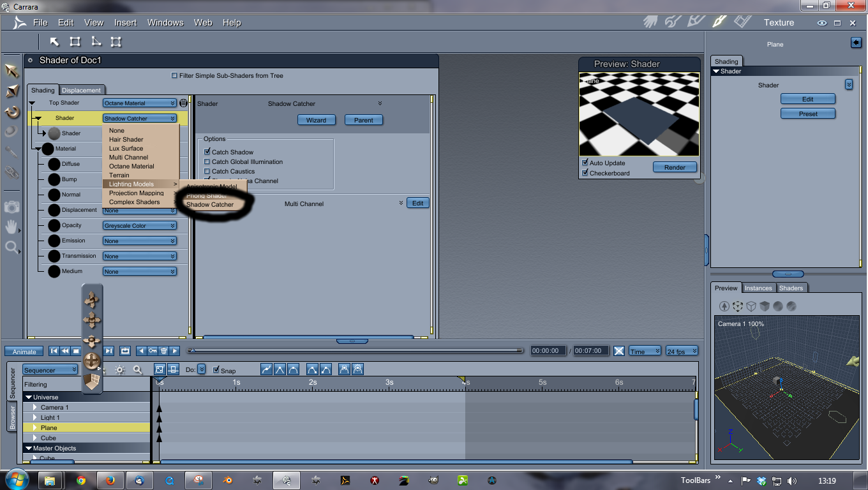Click the volume icon in system tray
The width and height of the screenshot is (868, 490).
click(x=792, y=480)
